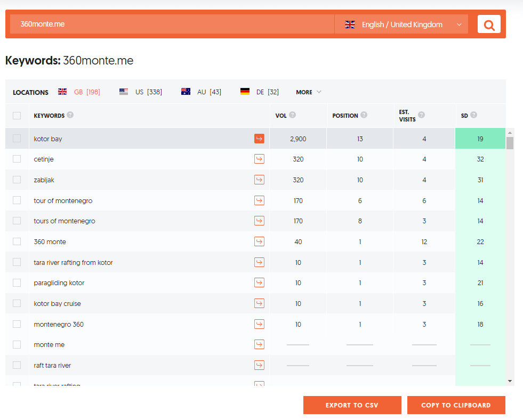
Task: Click the VOL column help icon
Action: [293, 115]
